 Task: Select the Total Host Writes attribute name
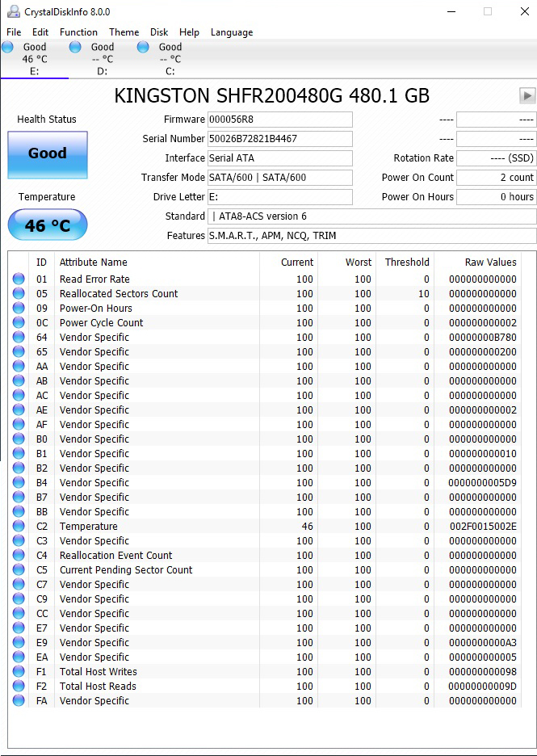click(x=99, y=671)
